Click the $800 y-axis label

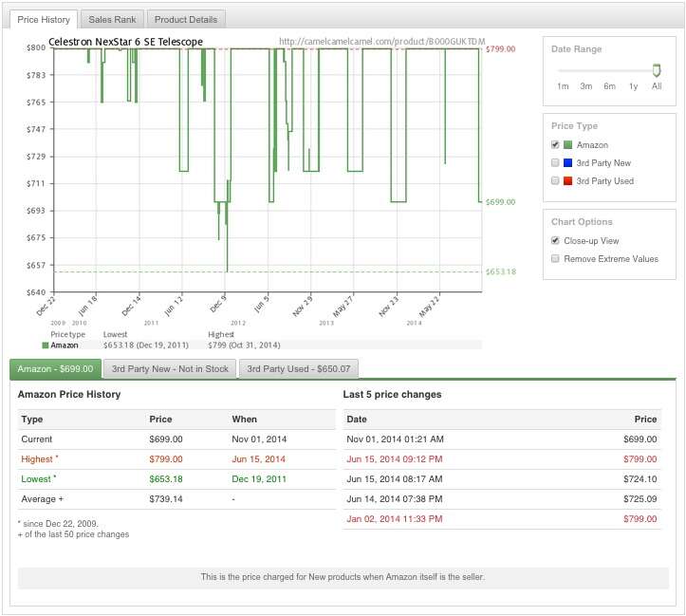click(x=36, y=47)
